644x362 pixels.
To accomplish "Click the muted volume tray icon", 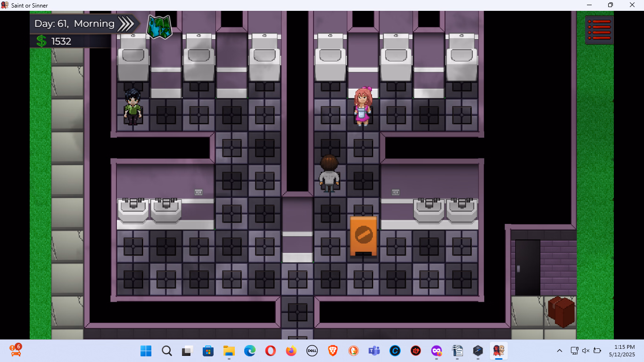I will [586, 351].
